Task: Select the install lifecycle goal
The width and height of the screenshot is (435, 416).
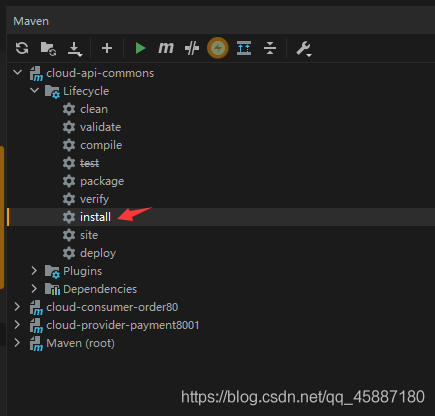Action: pyautogui.click(x=95, y=217)
